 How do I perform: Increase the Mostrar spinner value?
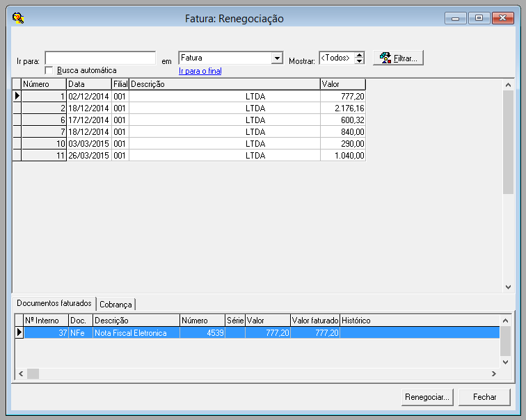point(359,55)
